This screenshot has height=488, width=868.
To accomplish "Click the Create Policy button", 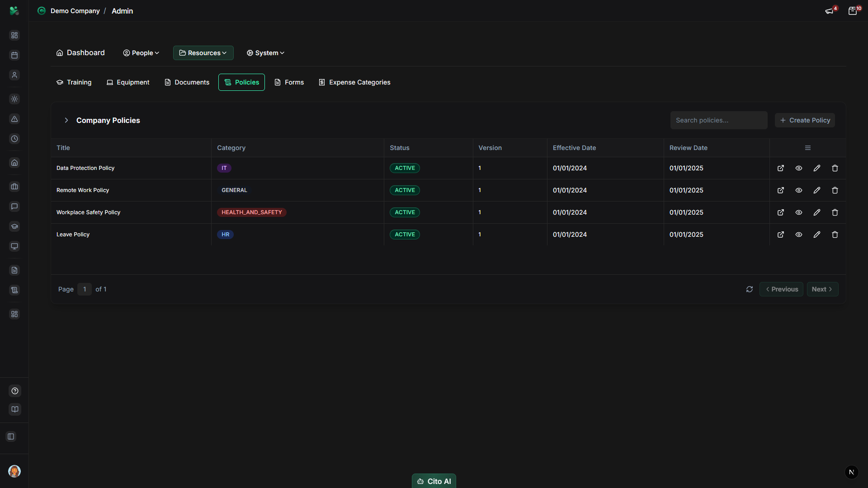I will tap(805, 120).
